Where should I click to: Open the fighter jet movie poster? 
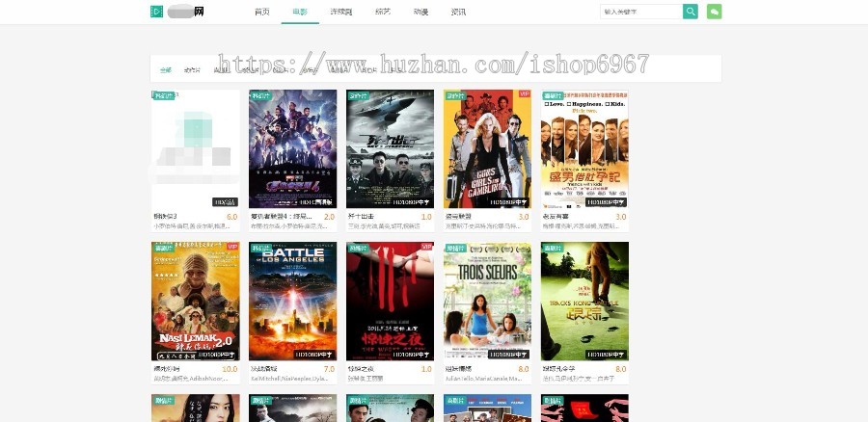[x=391, y=148]
